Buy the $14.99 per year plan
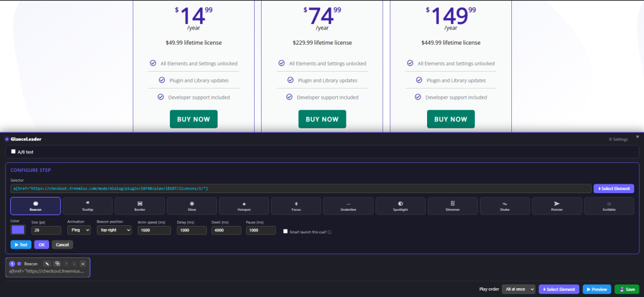 point(194,119)
